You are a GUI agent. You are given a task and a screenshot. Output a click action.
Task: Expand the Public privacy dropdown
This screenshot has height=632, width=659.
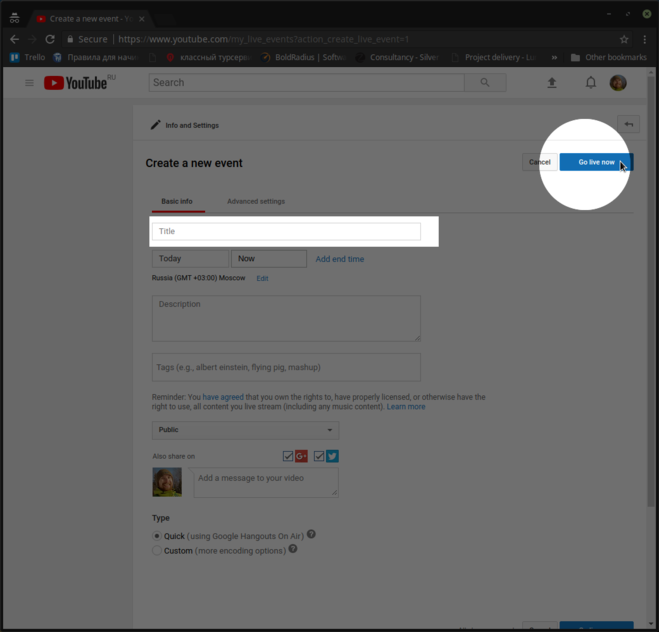245,430
